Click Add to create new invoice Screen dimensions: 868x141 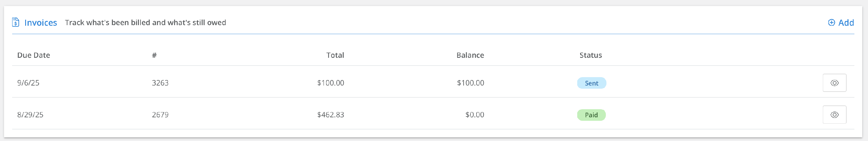[x=846, y=23]
